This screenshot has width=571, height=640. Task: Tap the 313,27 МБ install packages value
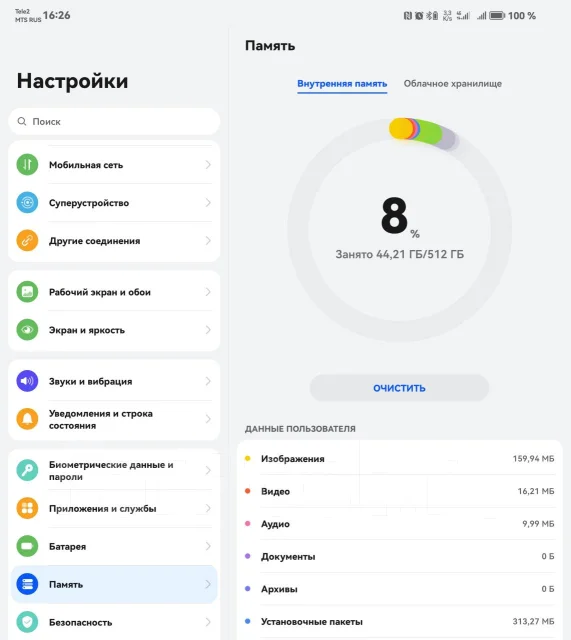(x=533, y=621)
